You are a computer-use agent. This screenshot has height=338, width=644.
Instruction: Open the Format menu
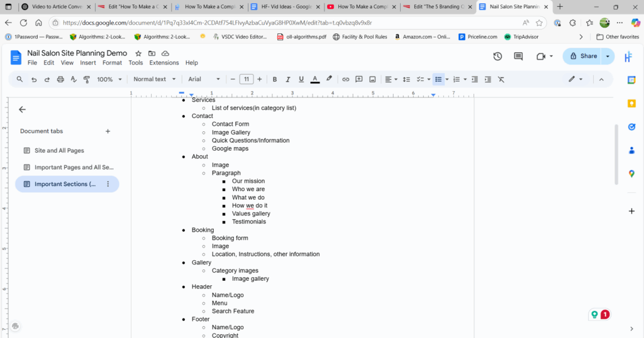tap(112, 63)
